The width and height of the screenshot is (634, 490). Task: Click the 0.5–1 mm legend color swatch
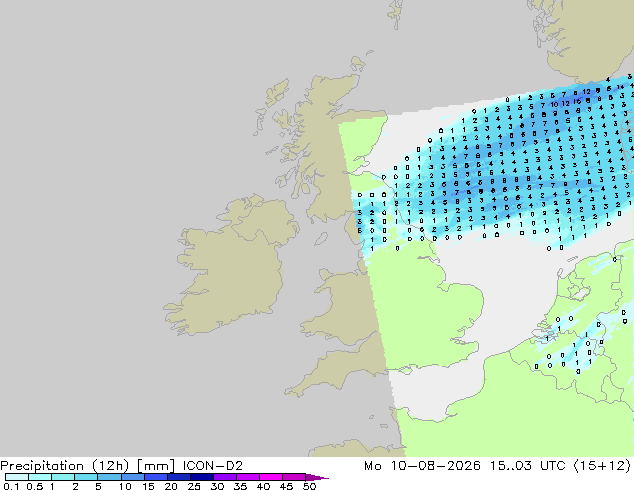[40, 477]
